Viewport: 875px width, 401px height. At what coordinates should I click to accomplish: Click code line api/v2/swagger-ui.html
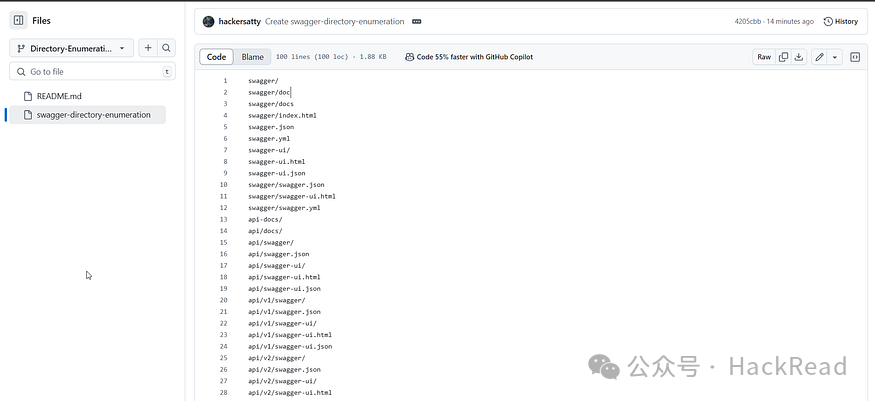coord(290,393)
